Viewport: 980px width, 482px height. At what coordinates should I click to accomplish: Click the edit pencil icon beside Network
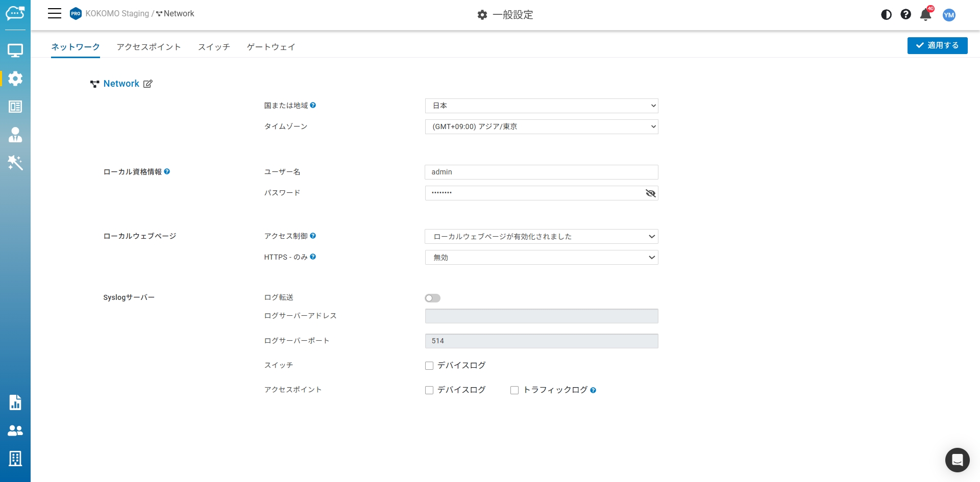(x=148, y=84)
